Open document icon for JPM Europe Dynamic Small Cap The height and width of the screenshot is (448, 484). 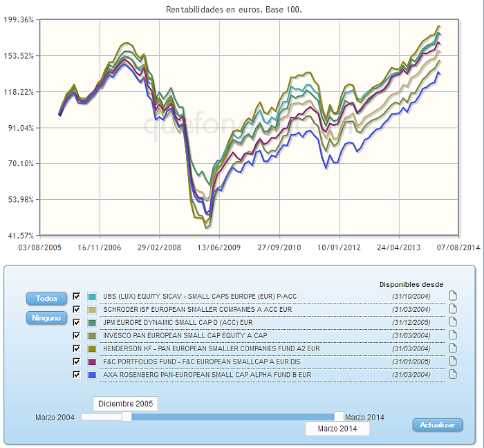(452, 321)
